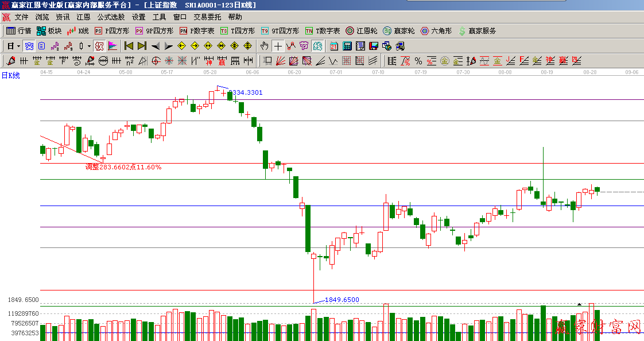
Task: Toggle the 9P四方形 view
Action: coord(153,31)
